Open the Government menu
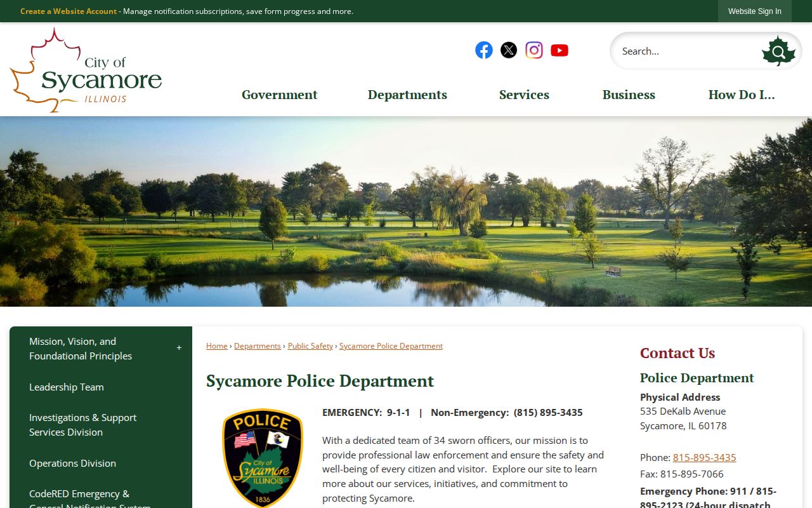Viewport: 812px width, 508px height. click(x=279, y=95)
